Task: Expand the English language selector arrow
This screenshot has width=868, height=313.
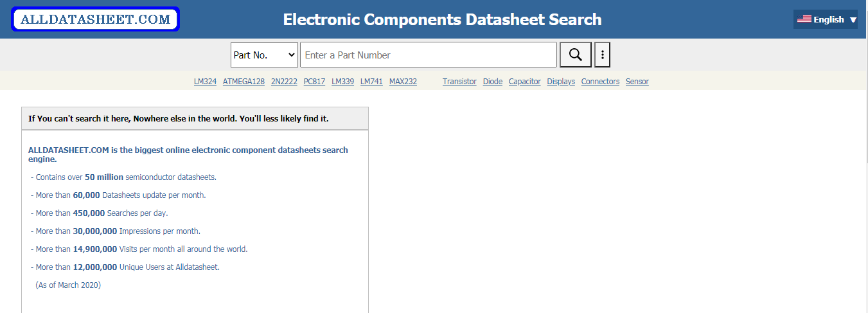Action: 853,20
